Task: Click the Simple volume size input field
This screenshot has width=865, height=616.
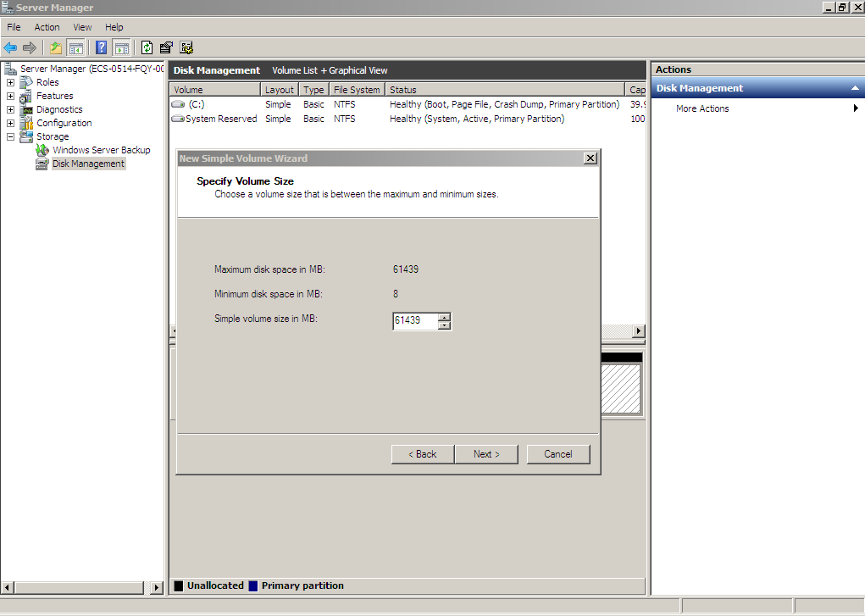Action: point(415,321)
